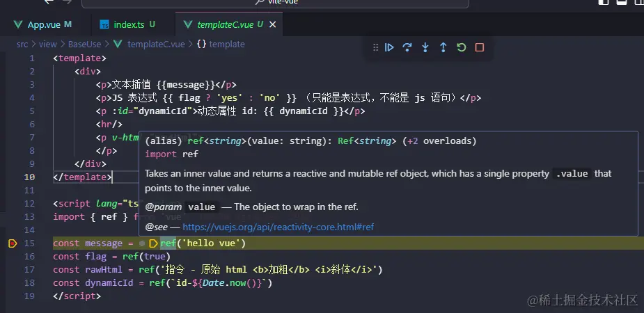The image size is (644, 313).
Task: Click the closing script tag on line 19
Action: coord(77,296)
